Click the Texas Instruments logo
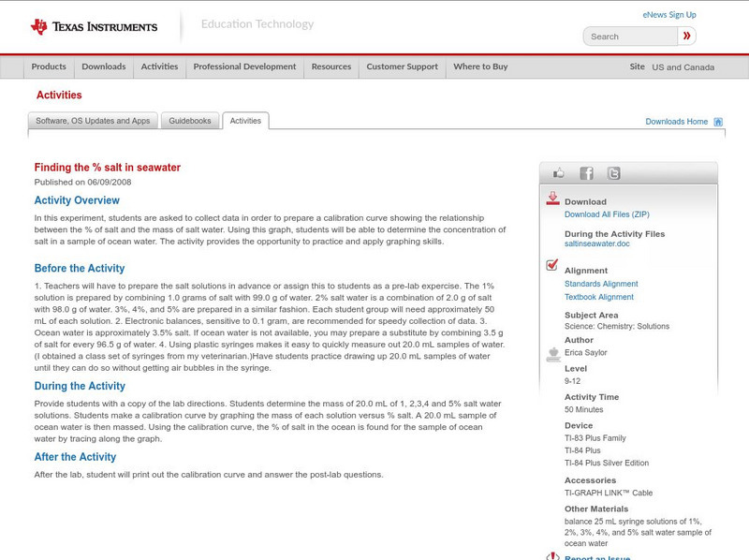Image resolution: width=749 pixels, height=560 pixels. (x=94, y=26)
